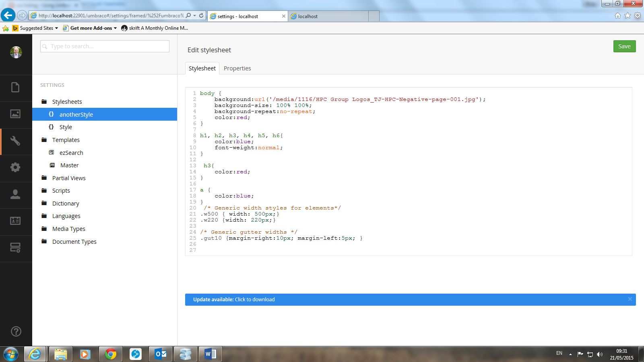The width and height of the screenshot is (644, 362).
Task: Click the Templates folder icon
Action: click(44, 140)
